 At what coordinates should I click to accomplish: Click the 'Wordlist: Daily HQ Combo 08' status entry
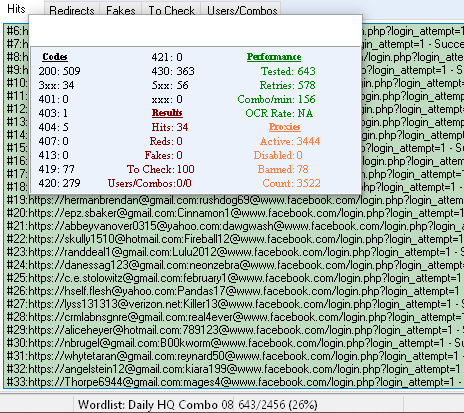click(x=155, y=405)
